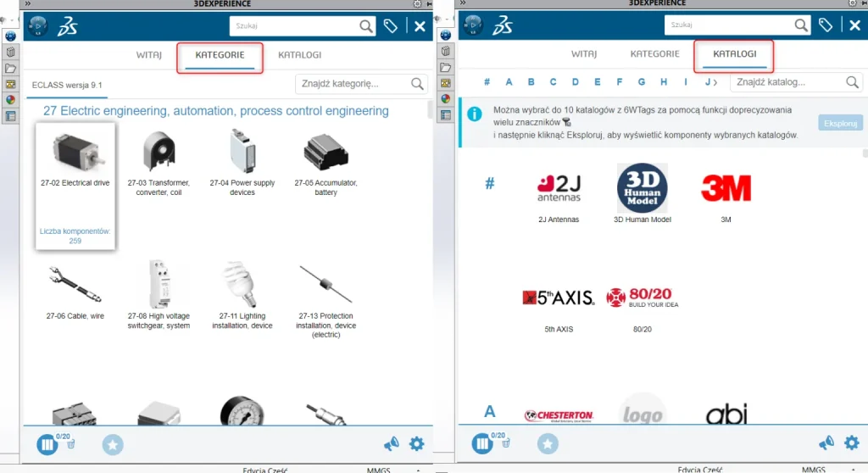This screenshot has width=868, height=473.
Task: Filter catalogs by # symbol
Action: 487,82
